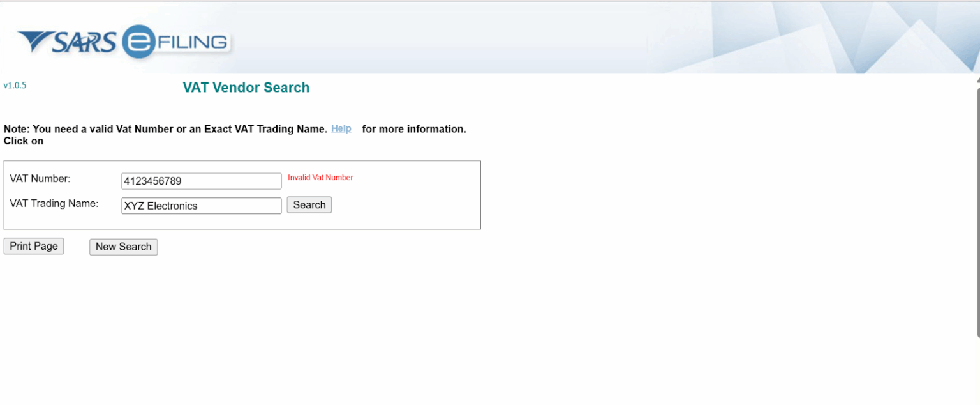The image size is (980, 405).
Task: Click the VAT Vendor Search page heading
Action: 246,88
